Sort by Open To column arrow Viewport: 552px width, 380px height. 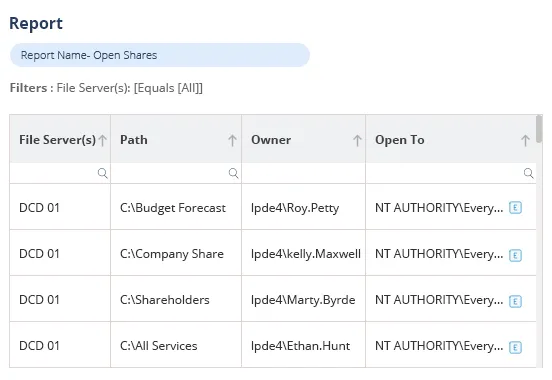525,140
